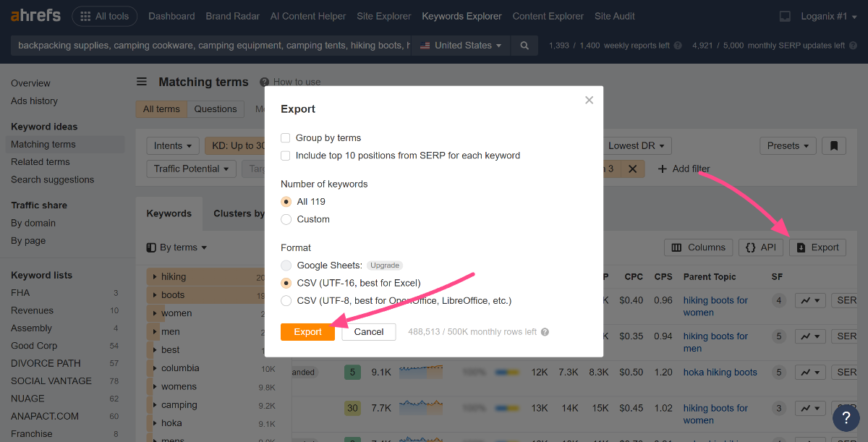
Task: Open Search suggestions in the sidebar
Action: [x=53, y=179]
